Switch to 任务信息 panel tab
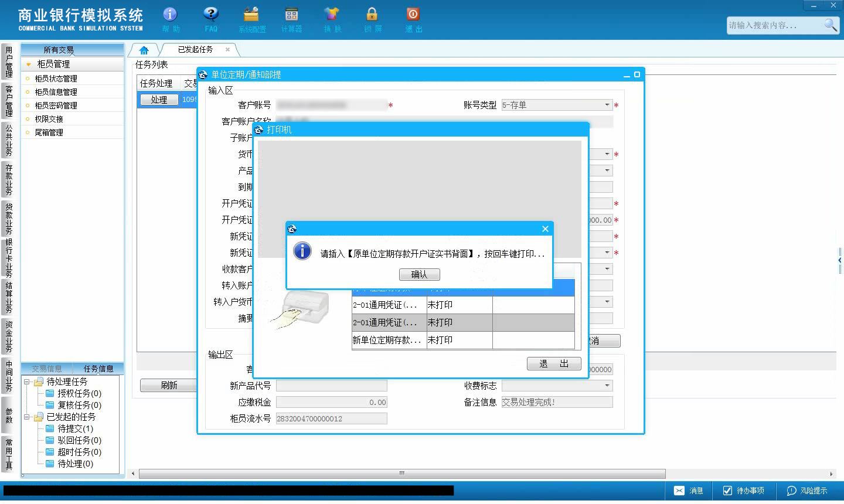Viewport: 844px width, 504px height. 98,369
